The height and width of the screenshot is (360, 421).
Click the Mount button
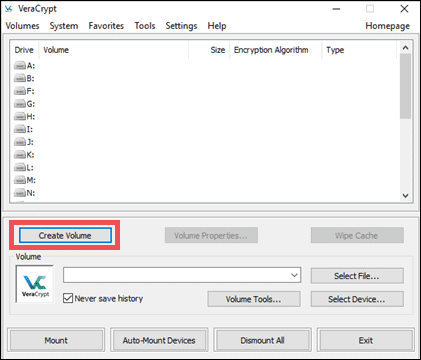coord(56,340)
